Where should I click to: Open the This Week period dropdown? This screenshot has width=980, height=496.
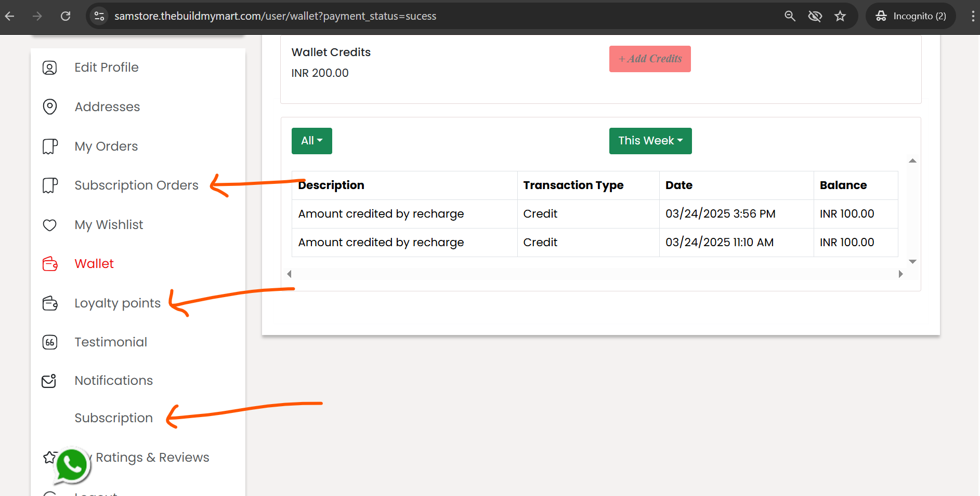click(x=650, y=141)
